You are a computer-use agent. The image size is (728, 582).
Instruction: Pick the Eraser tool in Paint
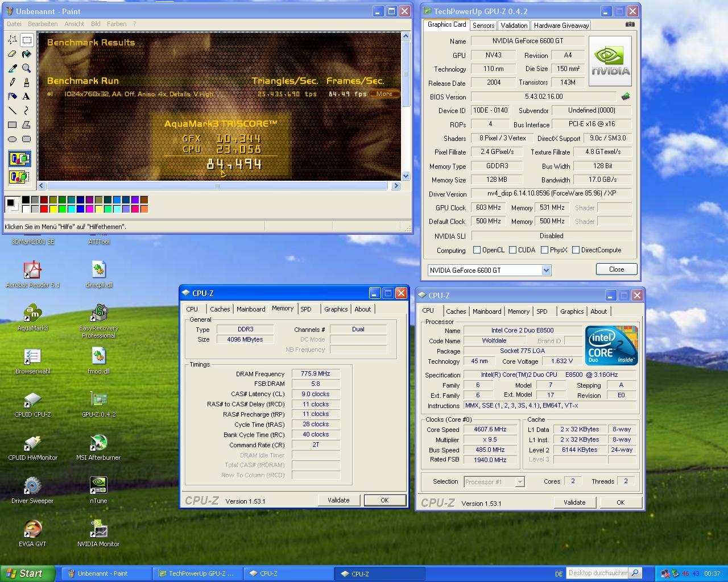(12, 54)
